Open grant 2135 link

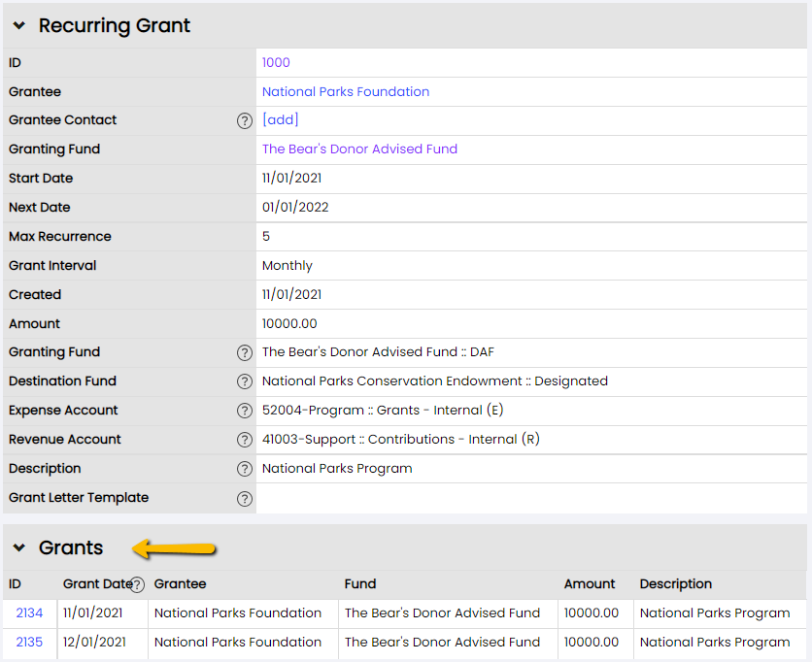click(x=29, y=642)
